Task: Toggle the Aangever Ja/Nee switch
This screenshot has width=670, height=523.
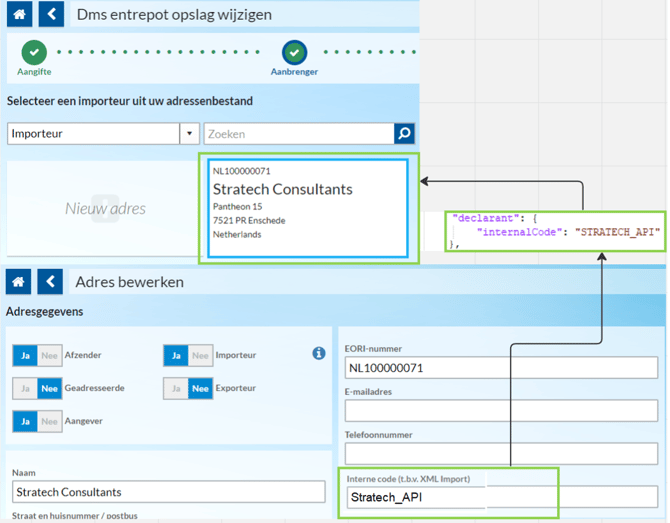Action: [x=37, y=421]
